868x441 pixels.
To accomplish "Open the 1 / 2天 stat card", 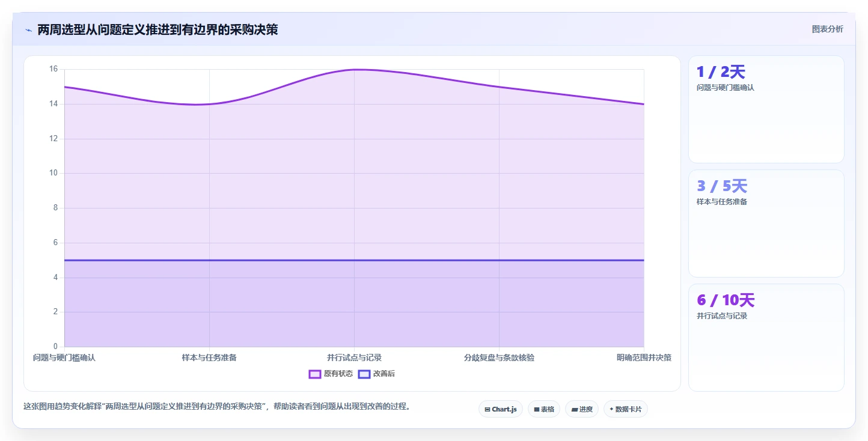I will 766,109.
